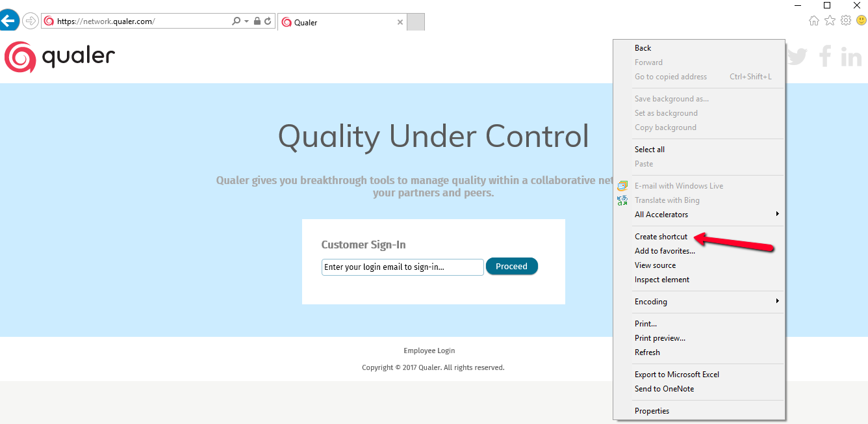Viewport: 868px width, 424px height.
Task: Open the Employee Login link
Action: click(429, 351)
